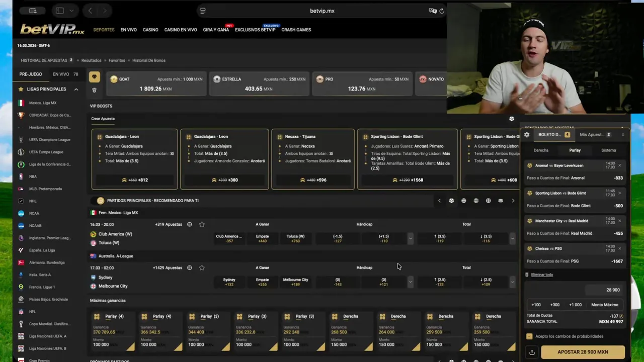644x362 pixels.
Task: Add Club America match to favorites star
Action: coord(202,224)
